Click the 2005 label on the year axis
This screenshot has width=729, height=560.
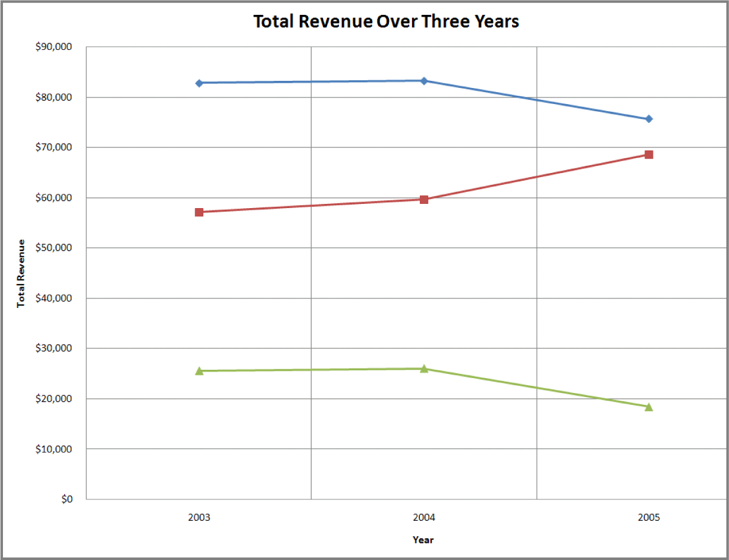(649, 517)
